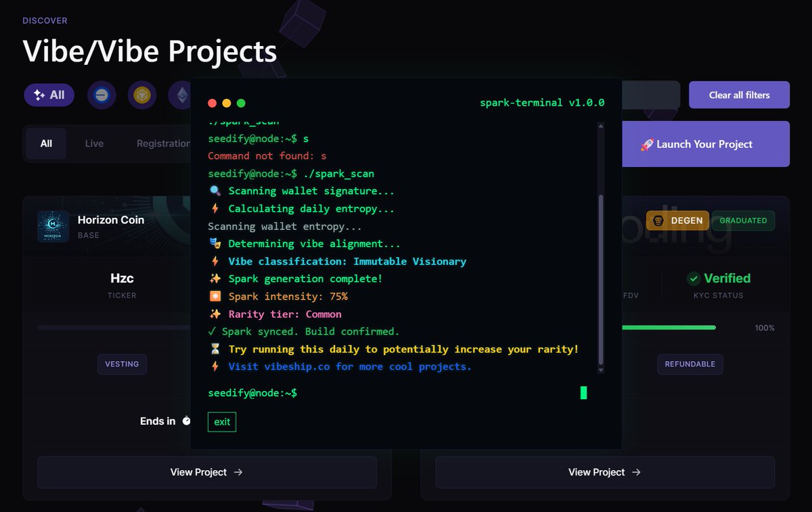Click the Hzc ticker value
The height and width of the screenshot is (512, 812).
pos(122,278)
